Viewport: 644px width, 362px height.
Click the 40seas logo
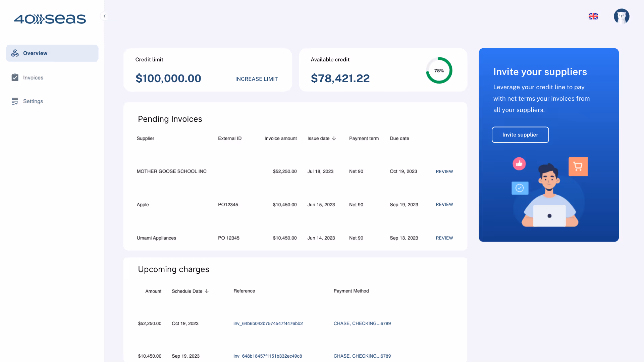coord(50,19)
